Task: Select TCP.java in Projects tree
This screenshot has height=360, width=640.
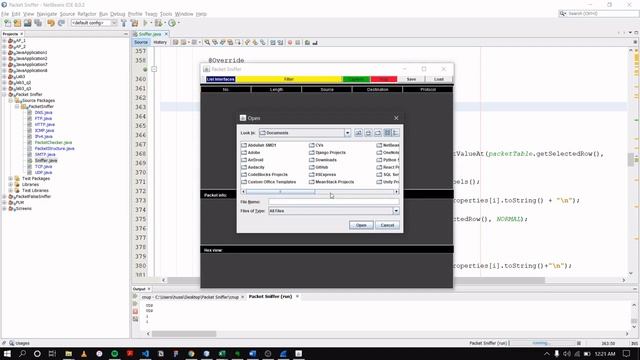Action: [43, 167]
